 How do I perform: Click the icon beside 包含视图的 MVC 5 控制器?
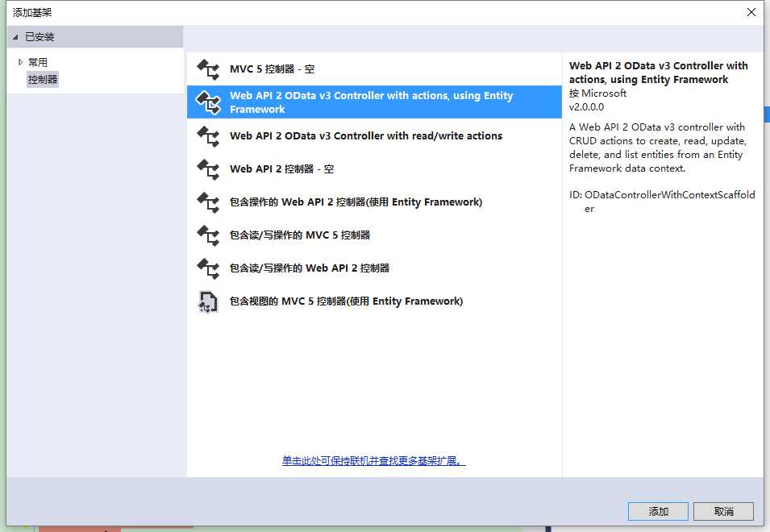coord(208,301)
